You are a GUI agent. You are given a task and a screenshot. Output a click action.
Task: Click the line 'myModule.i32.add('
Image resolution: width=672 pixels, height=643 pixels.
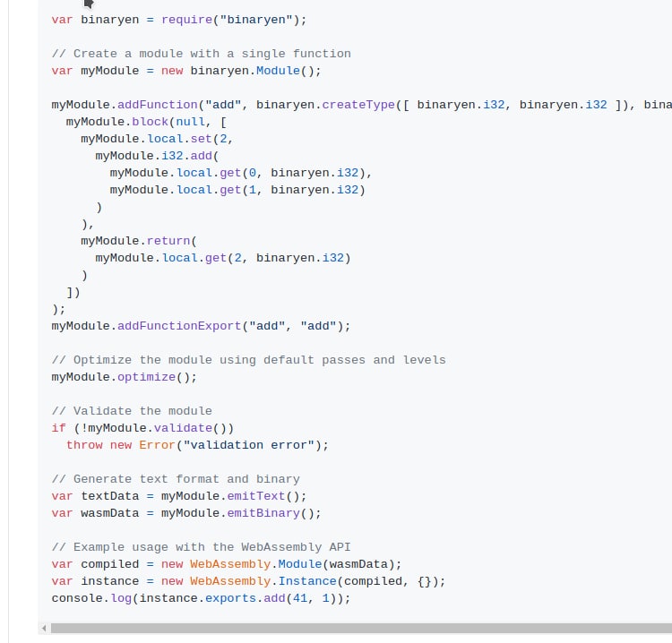pyautogui.click(x=157, y=156)
